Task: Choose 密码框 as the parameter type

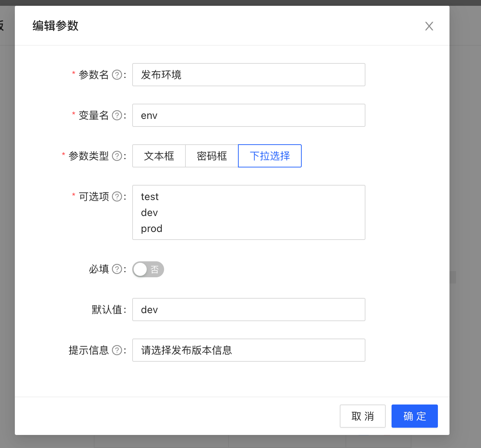Action: point(212,156)
